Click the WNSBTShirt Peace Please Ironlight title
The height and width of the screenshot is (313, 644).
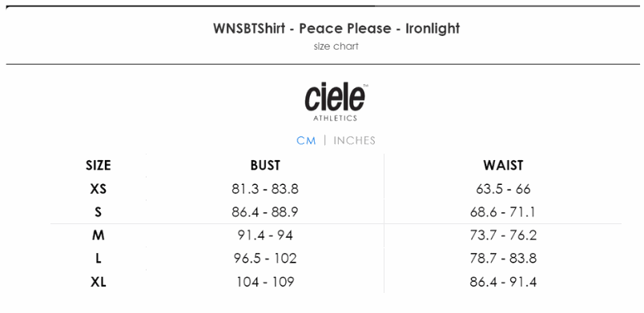tap(336, 28)
